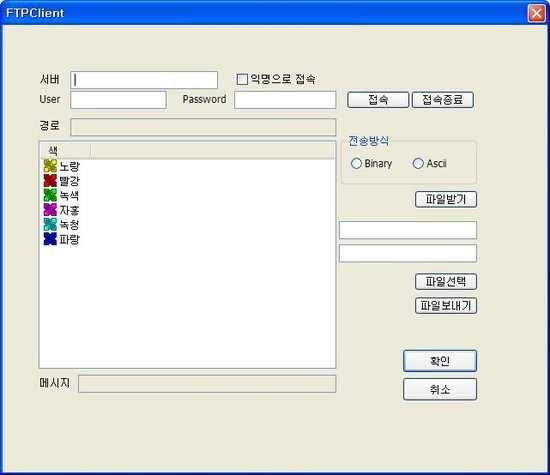The width and height of the screenshot is (550, 475).
Task: Click the magenta flower icon beside 자홍
Action: tap(50, 210)
